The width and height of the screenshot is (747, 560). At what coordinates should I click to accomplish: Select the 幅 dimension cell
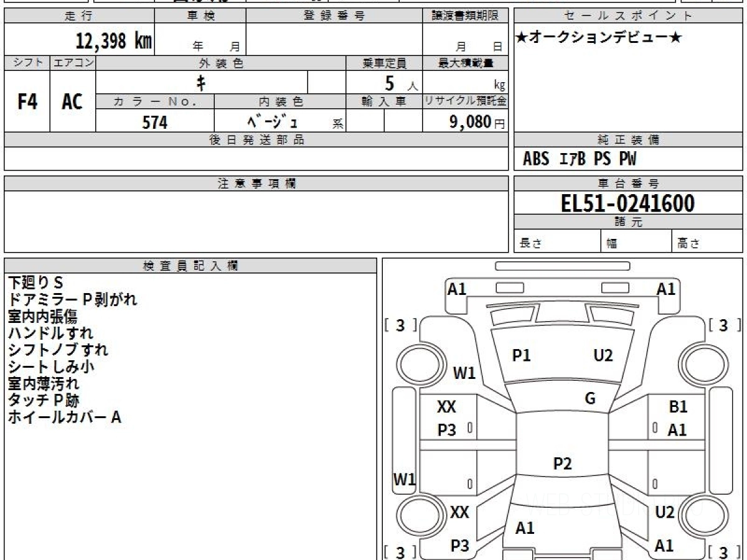coord(636,242)
